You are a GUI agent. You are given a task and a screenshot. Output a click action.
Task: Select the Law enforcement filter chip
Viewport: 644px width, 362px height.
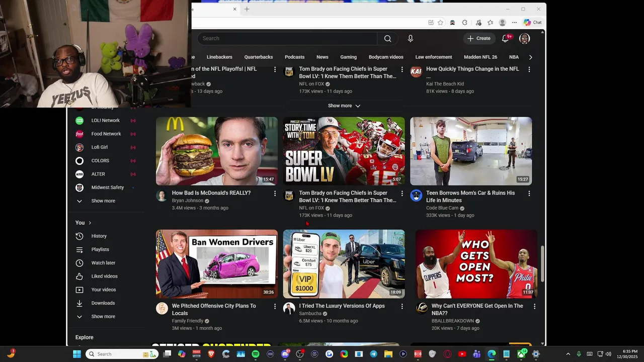click(434, 57)
